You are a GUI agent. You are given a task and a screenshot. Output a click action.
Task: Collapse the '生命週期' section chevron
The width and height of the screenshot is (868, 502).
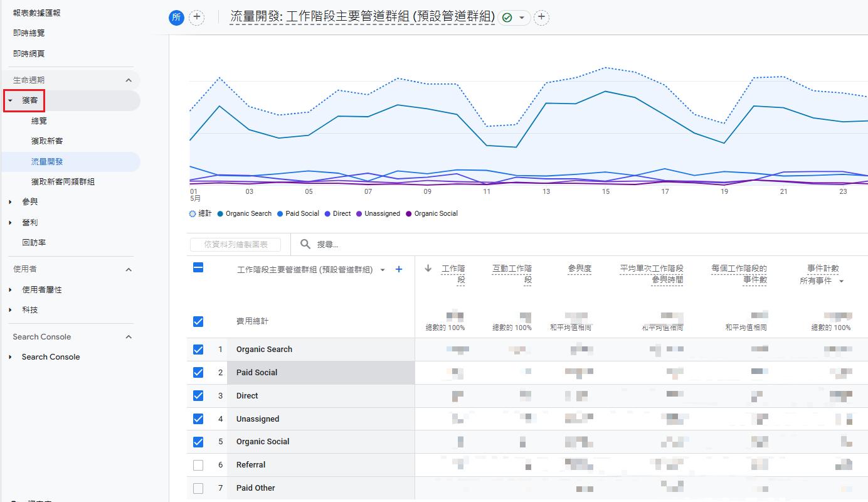(129, 80)
